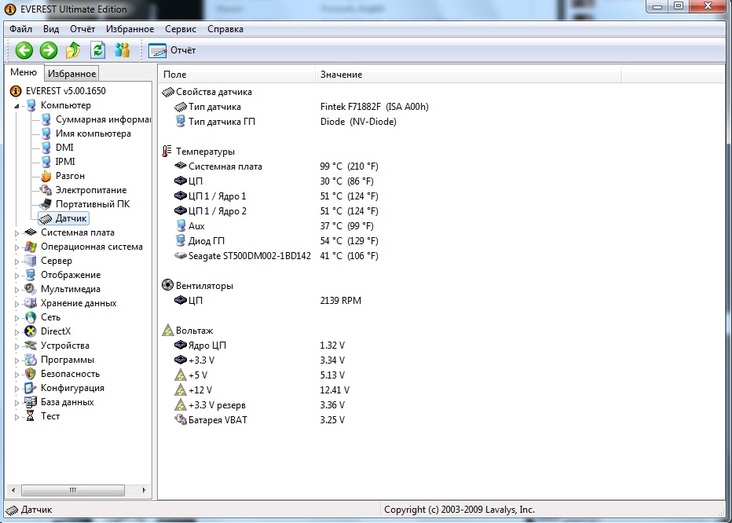Viewport: 732px width, 523px height.
Task: Collapse the Компьютер tree node
Action: pos(16,105)
